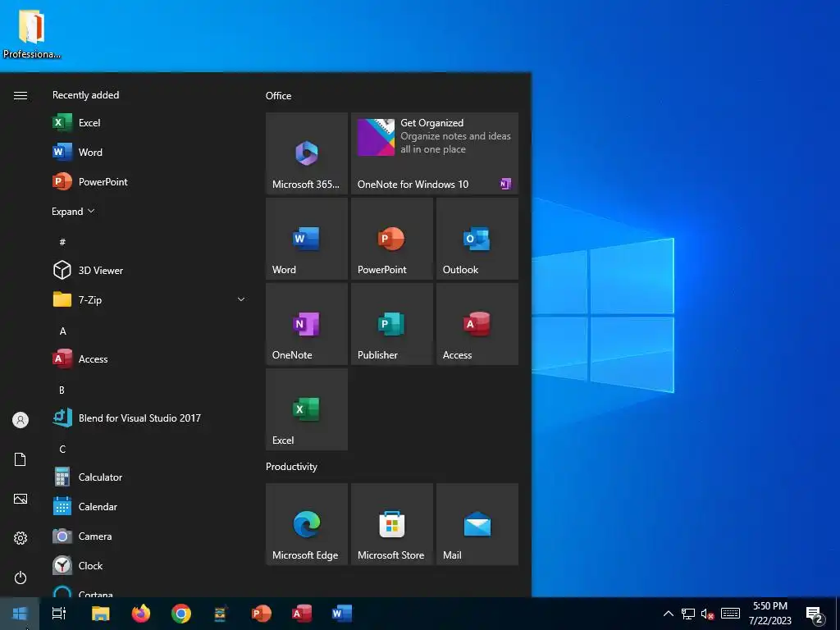Select the Office tile group title
The height and width of the screenshot is (630, 840).
pyautogui.click(x=279, y=96)
